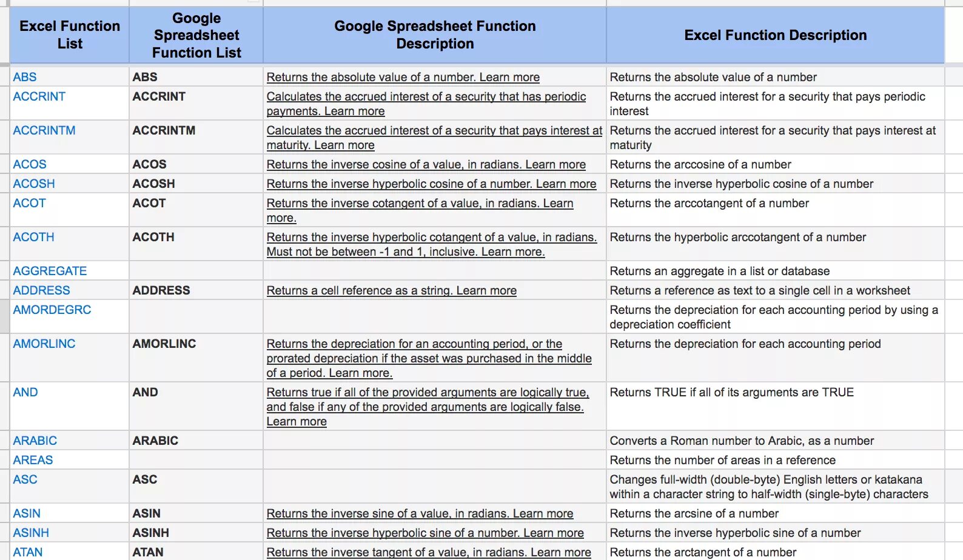Select the 'Excel Function Description' header cell
Screen dimensions: 963x560
[x=776, y=35]
